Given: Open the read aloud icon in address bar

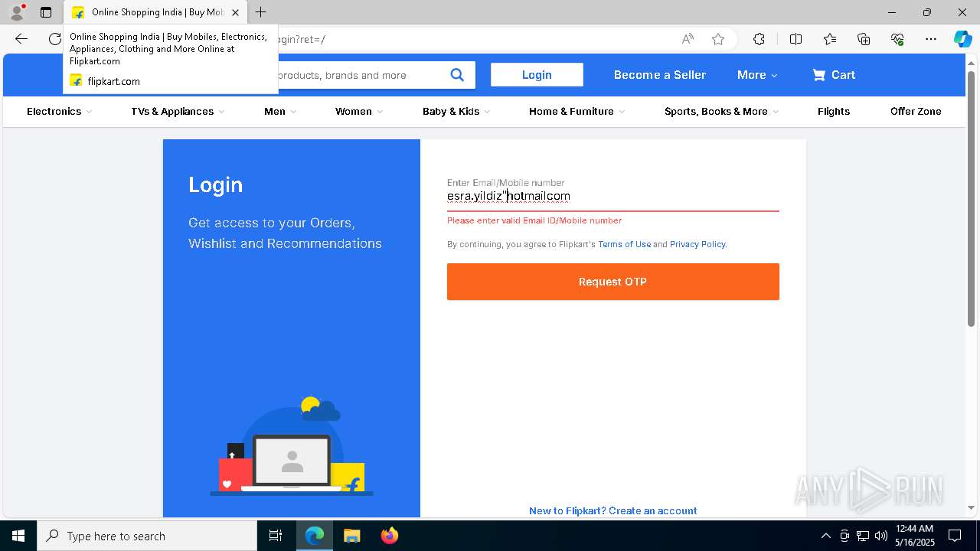Looking at the screenshot, I should (688, 39).
